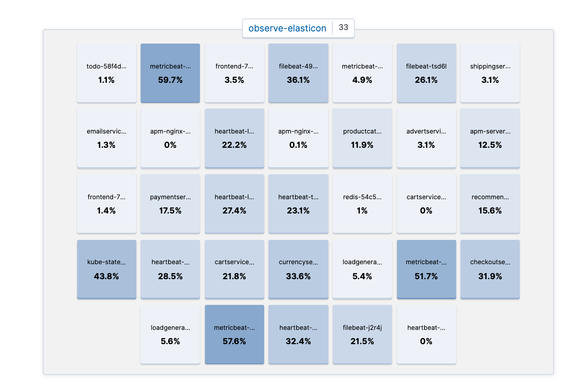Image resolution: width=579 pixels, height=392 pixels.
Task: Select the heartbeat tile showing 0%
Action: (426, 335)
